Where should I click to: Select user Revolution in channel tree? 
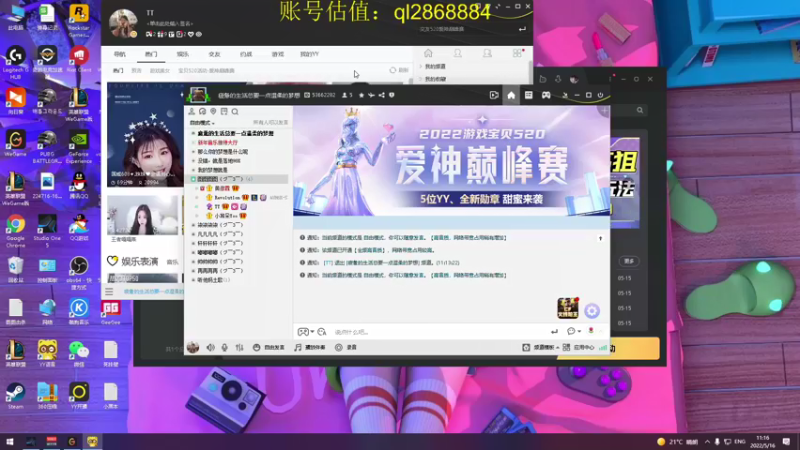tap(227, 197)
